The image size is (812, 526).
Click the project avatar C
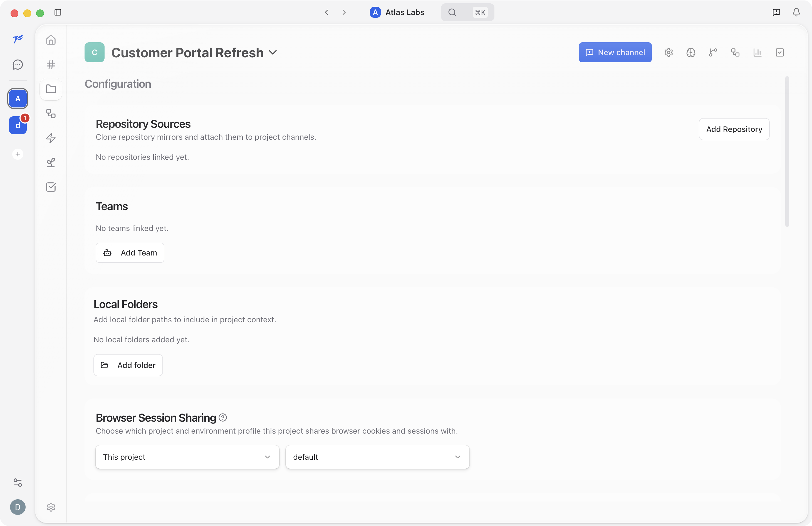click(x=95, y=52)
